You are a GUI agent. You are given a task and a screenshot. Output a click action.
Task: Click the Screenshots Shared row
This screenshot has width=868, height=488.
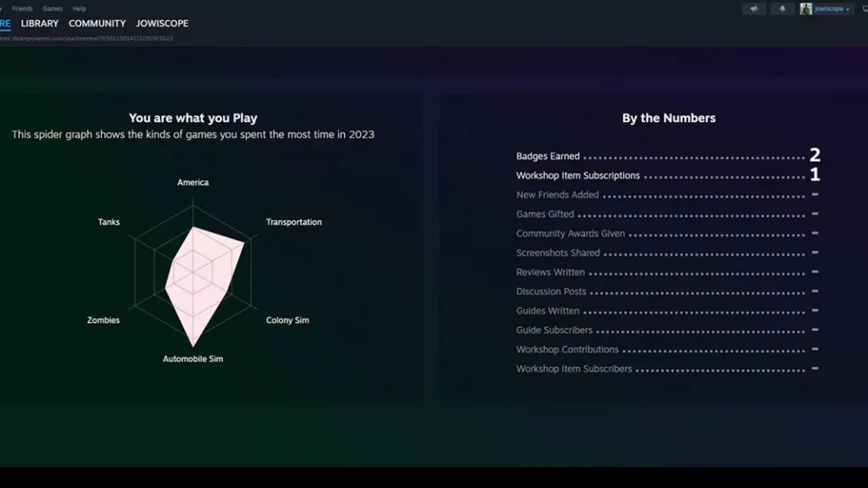[x=668, y=252]
